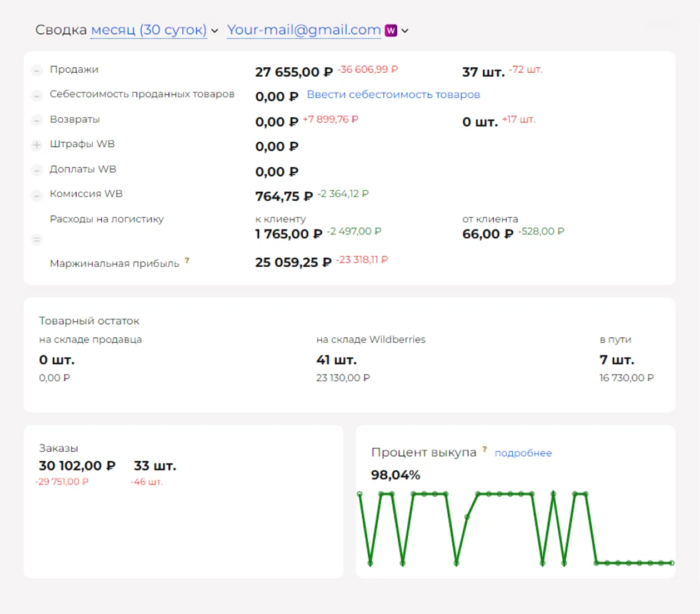Viewport: 700px width, 614px height.
Task: Open 'Ввести себестоимость товаров' link
Action: [x=393, y=94]
